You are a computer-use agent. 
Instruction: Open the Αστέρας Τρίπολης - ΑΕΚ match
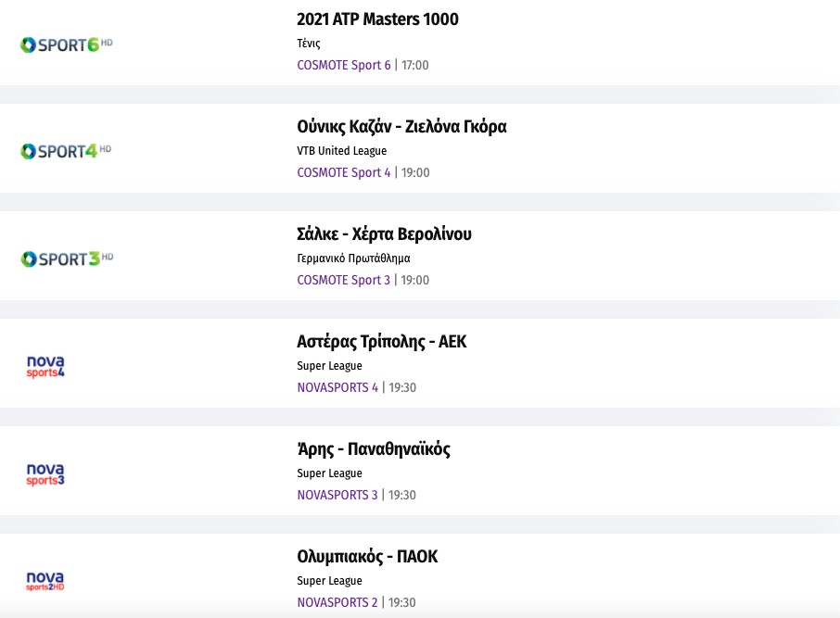click(x=382, y=342)
